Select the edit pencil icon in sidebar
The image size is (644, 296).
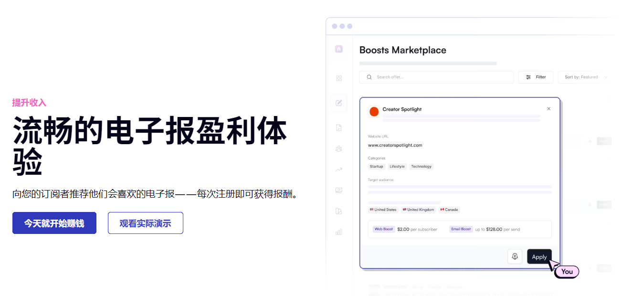click(x=339, y=103)
